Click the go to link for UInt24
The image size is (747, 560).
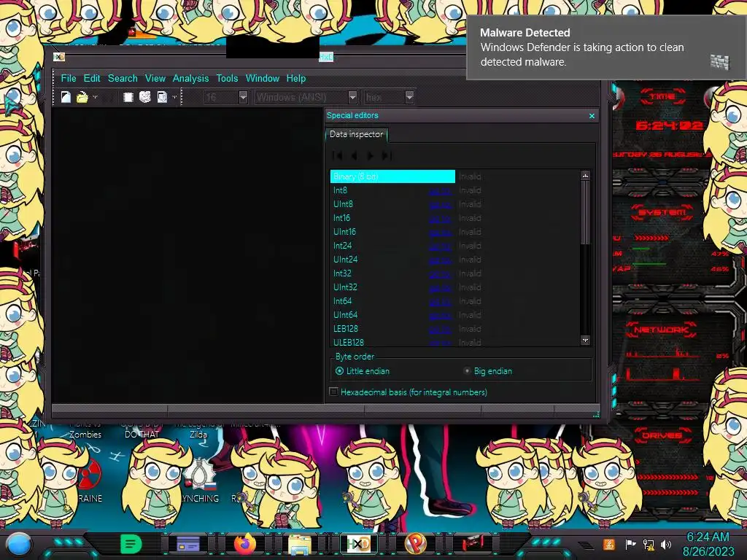point(440,260)
